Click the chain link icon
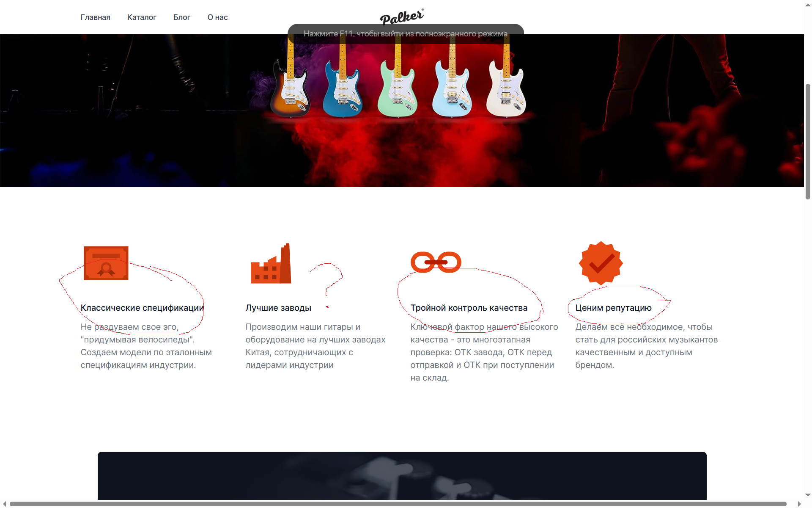Image resolution: width=812 pixels, height=508 pixels. pyautogui.click(x=436, y=262)
